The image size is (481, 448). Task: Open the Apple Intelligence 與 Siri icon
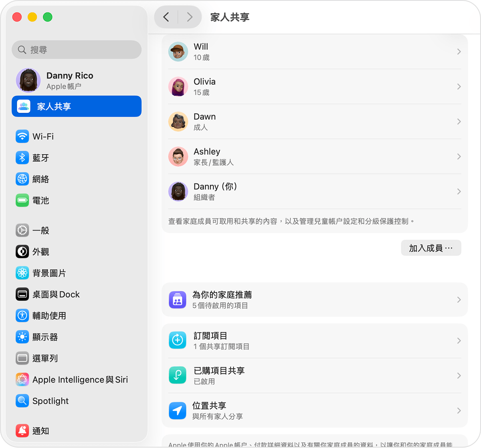pos(22,379)
